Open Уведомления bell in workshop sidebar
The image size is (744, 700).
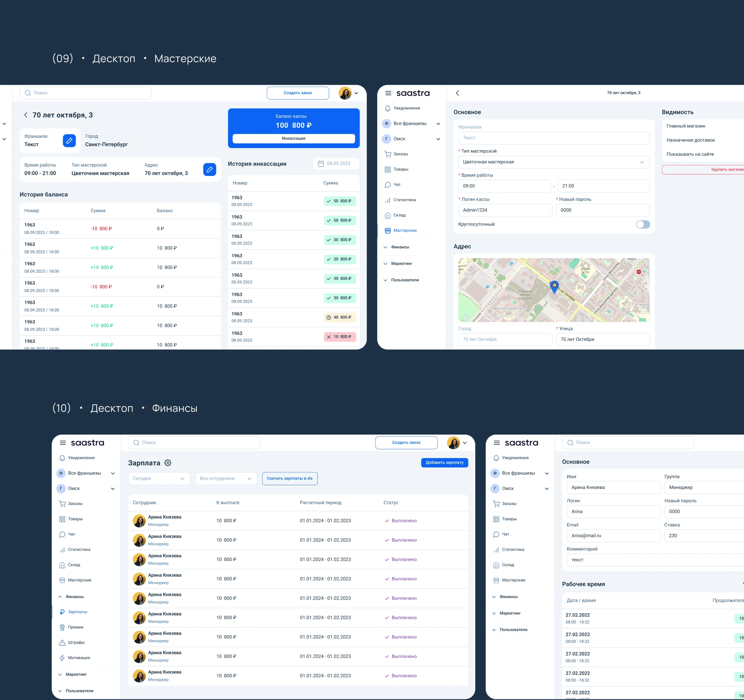[388, 108]
